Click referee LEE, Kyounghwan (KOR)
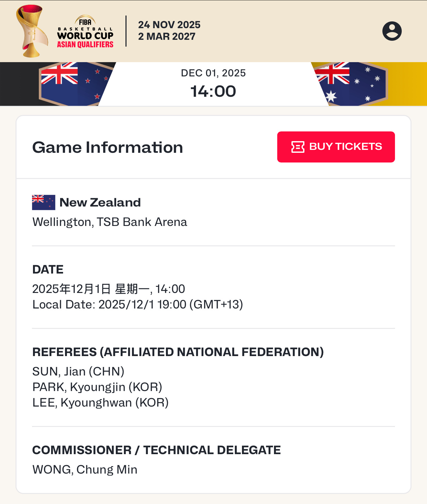 [100, 403]
